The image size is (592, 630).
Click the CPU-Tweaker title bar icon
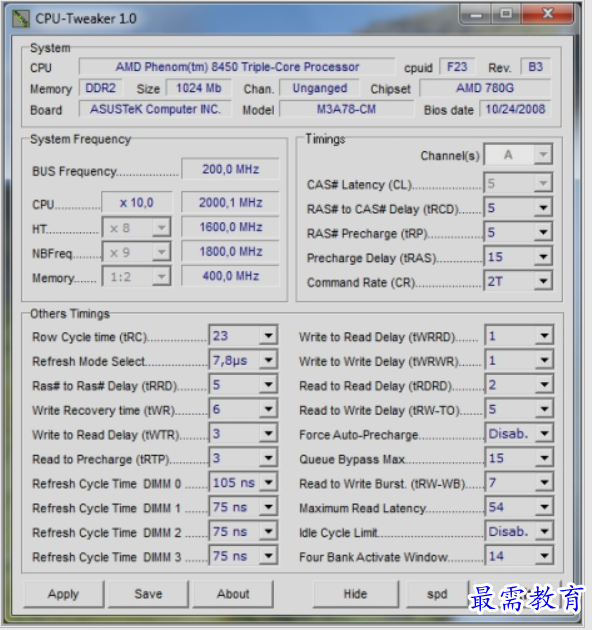pyautogui.click(x=20, y=18)
